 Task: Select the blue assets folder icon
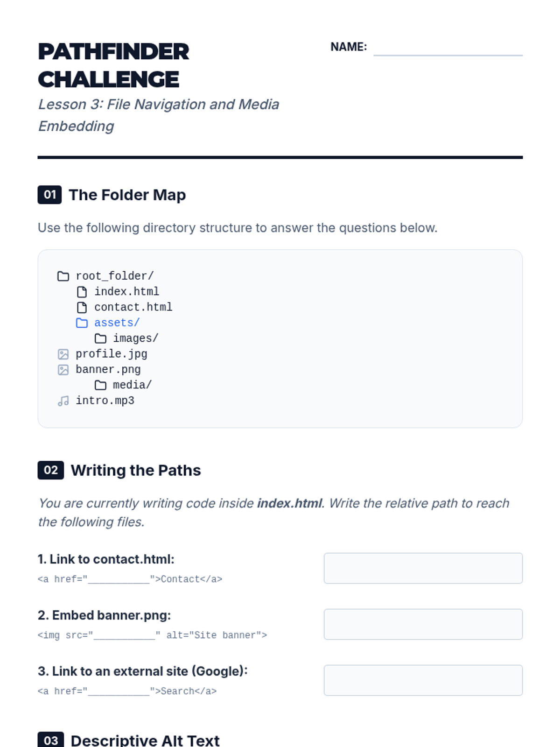tap(82, 323)
